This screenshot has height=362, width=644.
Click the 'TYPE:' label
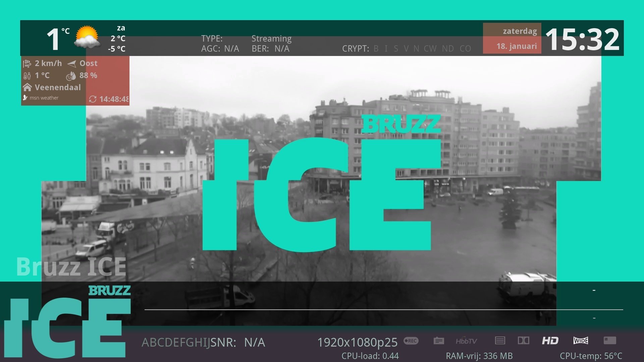coord(212,39)
